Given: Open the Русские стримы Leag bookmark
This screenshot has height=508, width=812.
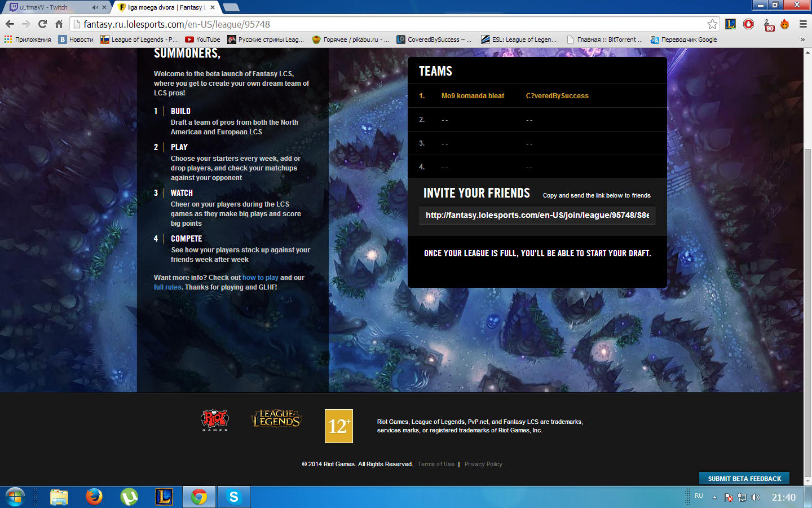Looking at the screenshot, I should click(x=266, y=40).
